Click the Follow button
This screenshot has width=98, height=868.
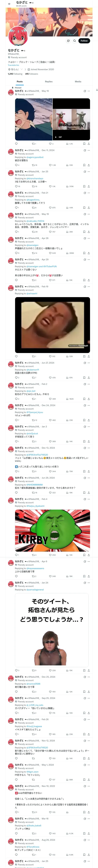click(x=84, y=41)
